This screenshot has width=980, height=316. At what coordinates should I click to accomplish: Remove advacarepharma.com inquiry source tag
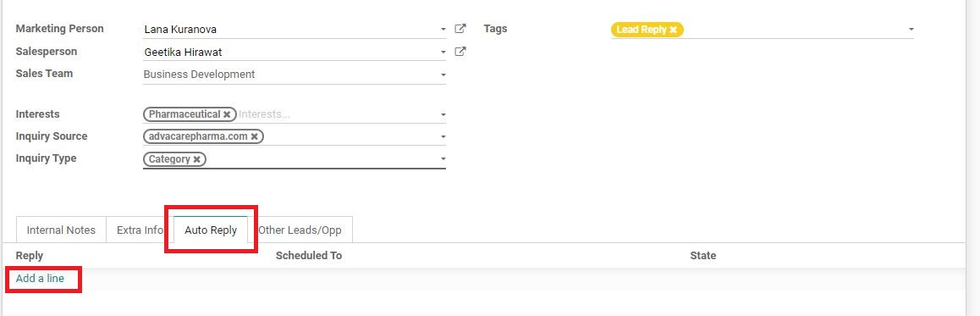coord(255,136)
